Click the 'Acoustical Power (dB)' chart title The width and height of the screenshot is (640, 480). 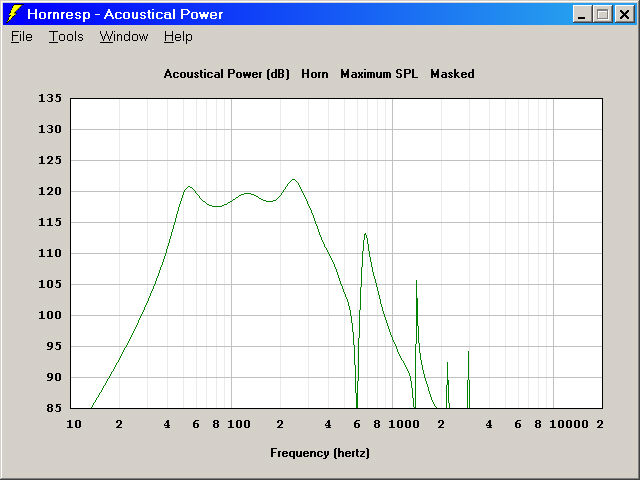227,74
